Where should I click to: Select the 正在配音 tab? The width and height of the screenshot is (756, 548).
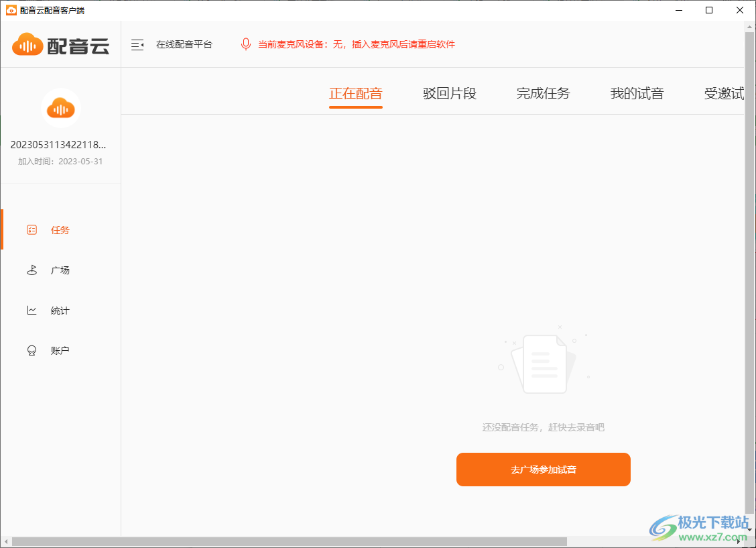(x=355, y=93)
